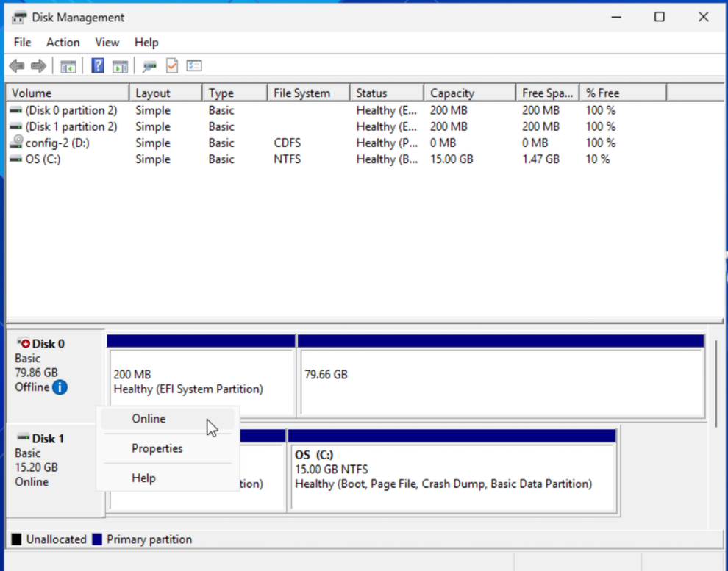Viewport: 728px width, 571px height.
Task: Click the config-2 (D:) disc icon
Action: tap(16, 143)
